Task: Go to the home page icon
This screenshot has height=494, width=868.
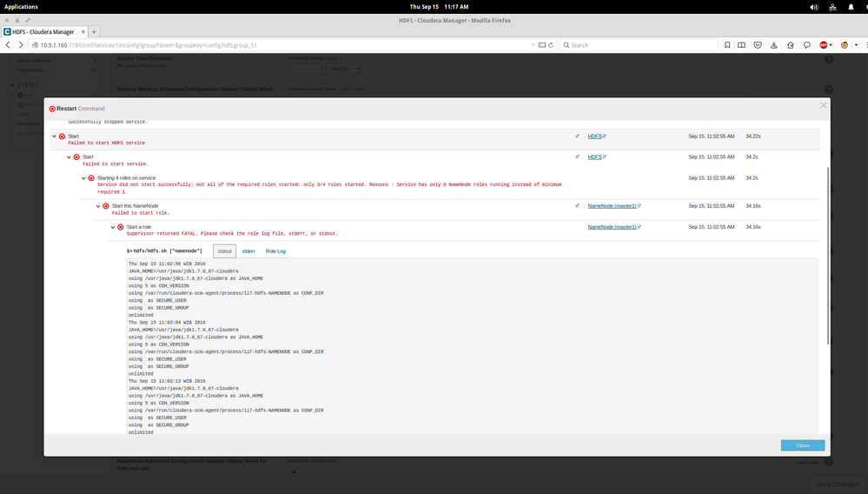Action: 791,45
